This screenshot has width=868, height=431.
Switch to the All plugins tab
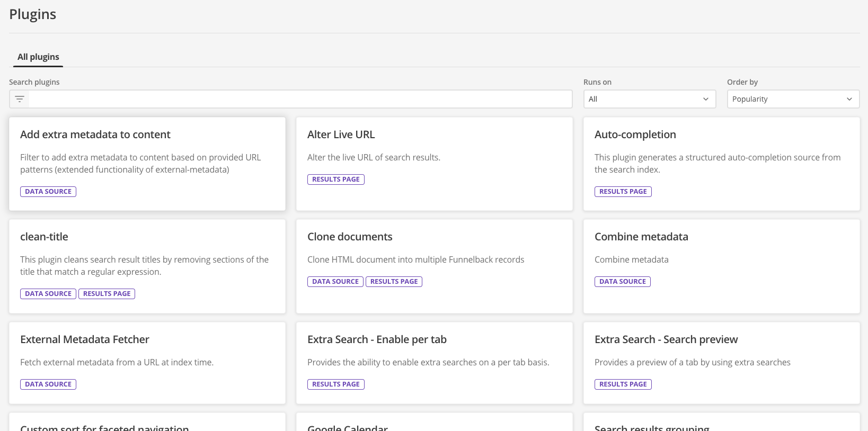click(x=38, y=57)
